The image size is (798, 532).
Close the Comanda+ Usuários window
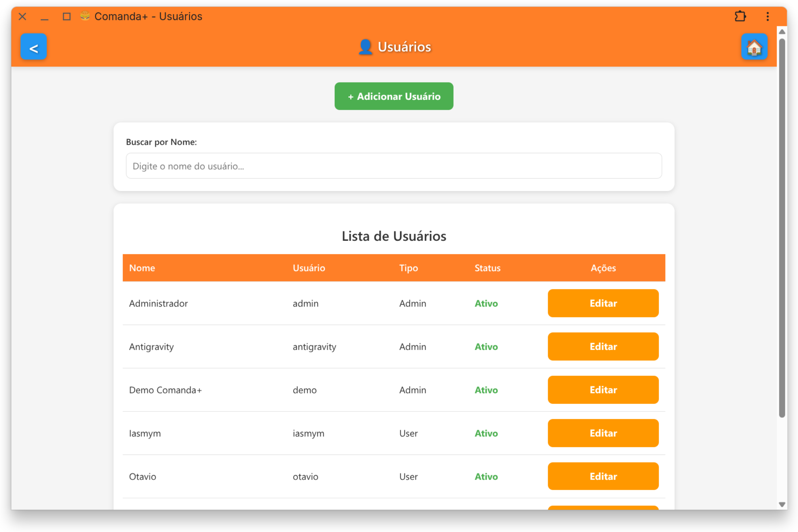[x=22, y=16]
